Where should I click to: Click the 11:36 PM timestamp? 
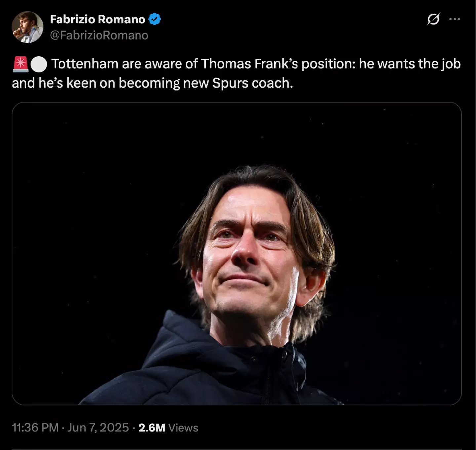tap(35, 428)
